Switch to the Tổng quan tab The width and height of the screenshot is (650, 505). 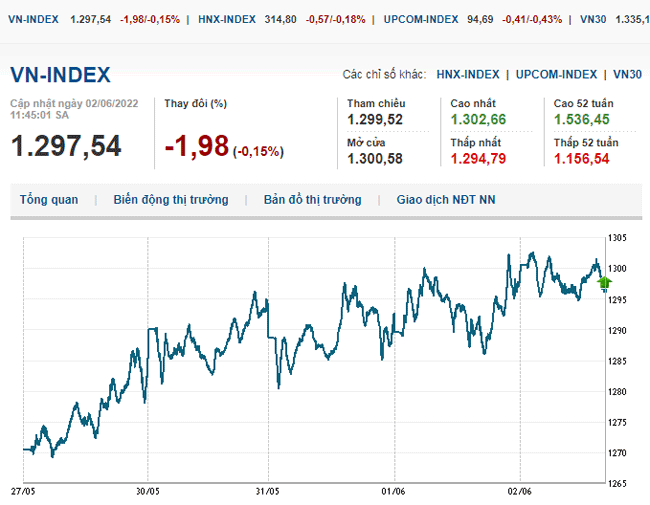click(48, 200)
